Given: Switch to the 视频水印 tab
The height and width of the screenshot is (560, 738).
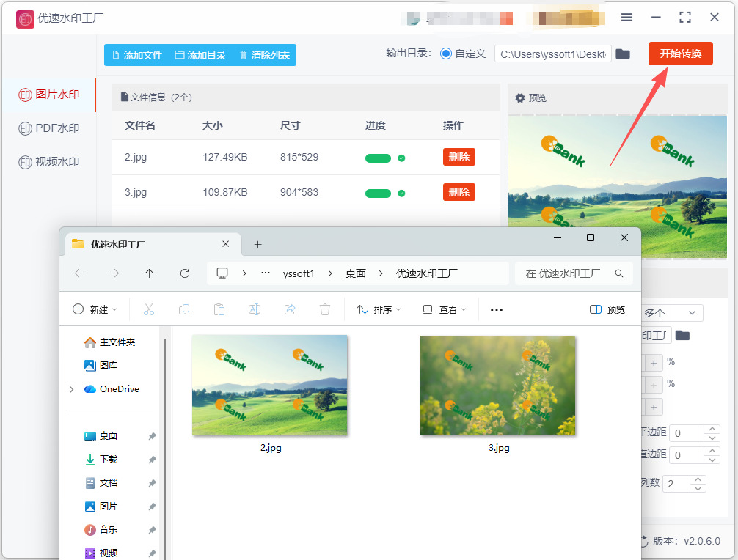Looking at the screenshot, I should click(49, 162).
